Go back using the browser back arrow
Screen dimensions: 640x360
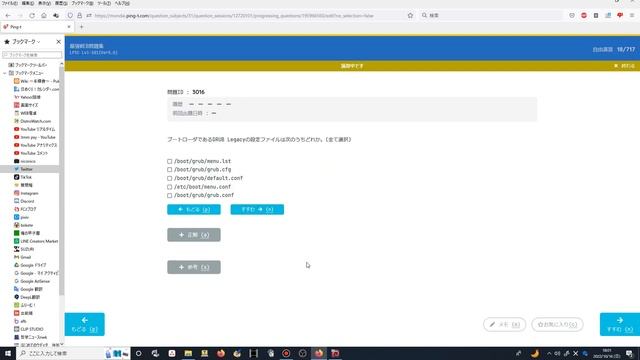(x=8, y=16)
